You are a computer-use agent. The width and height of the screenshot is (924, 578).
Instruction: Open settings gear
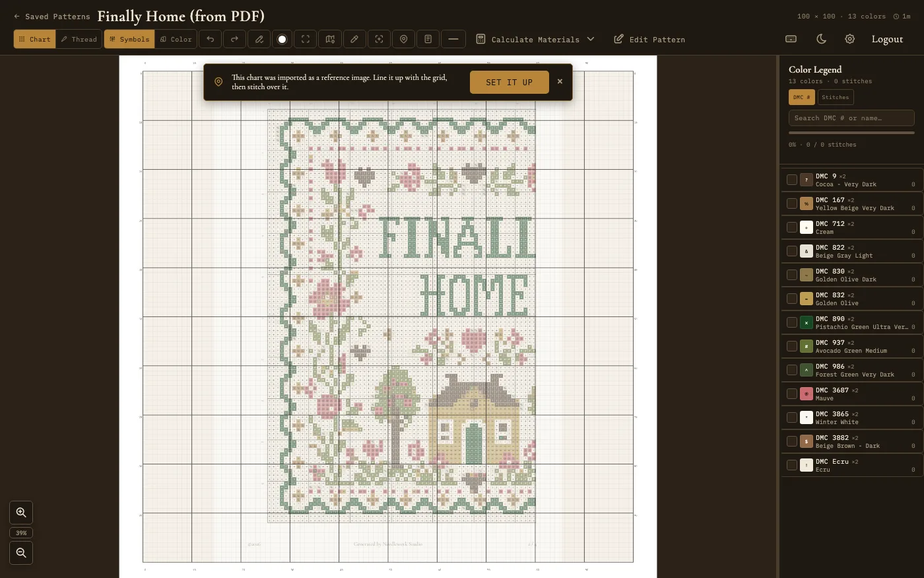tap(849, 39)
